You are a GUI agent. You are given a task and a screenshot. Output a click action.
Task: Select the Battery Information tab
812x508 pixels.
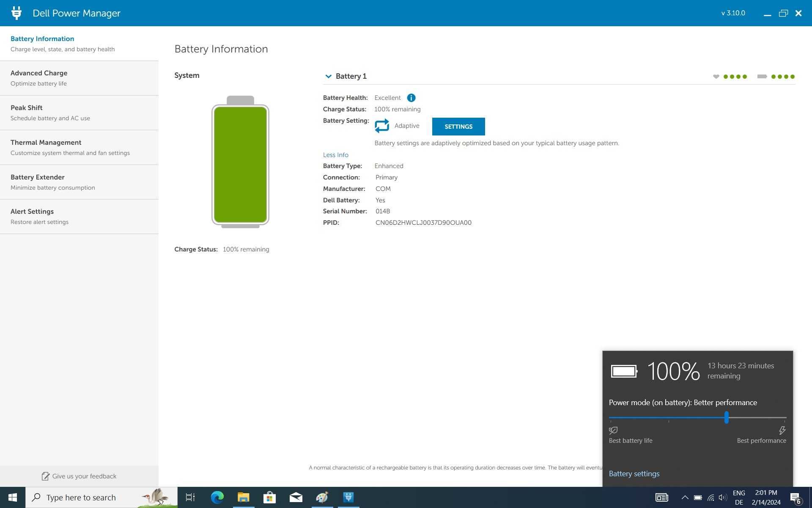[x=79, y=44]
